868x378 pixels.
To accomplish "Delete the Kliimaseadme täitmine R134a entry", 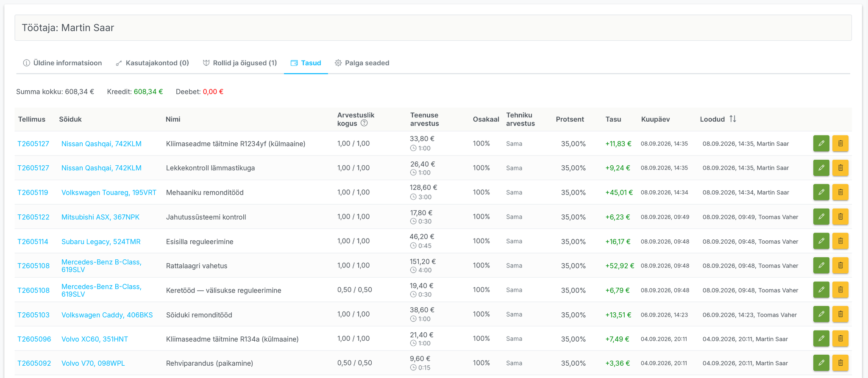I will (x=840, y=339).
